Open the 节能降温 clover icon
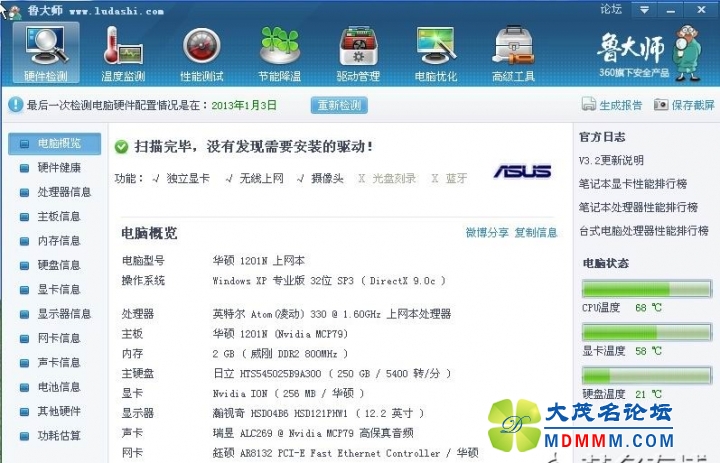The height and width of the screenshot is (463, 720). [x=280, y=53]
